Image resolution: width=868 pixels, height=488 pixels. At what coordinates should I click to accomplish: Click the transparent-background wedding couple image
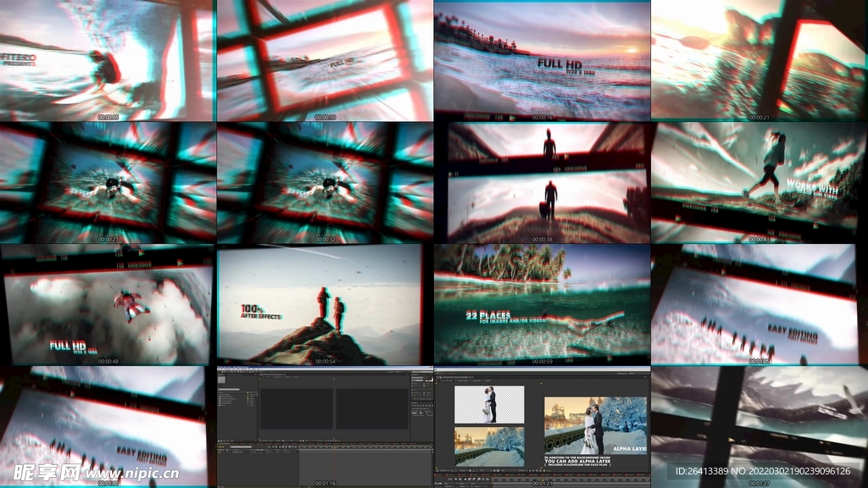tap(489, 404)
